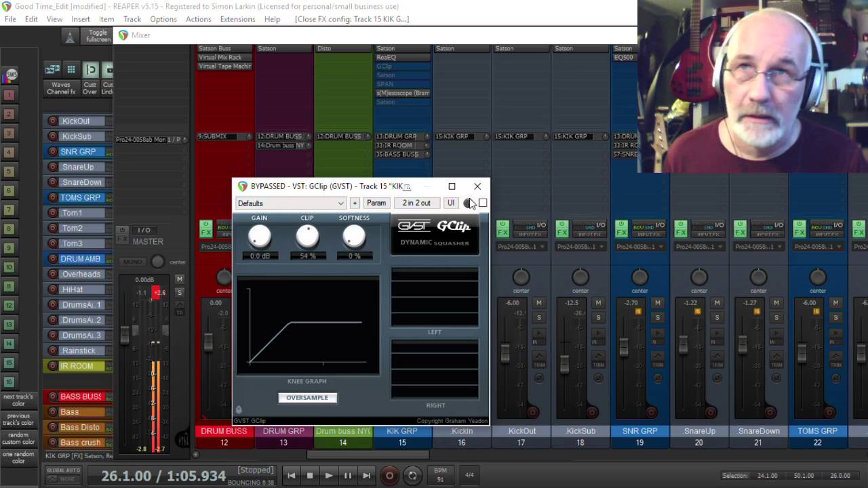Click the green FX button on SNR GRP channel

[621, 229]
